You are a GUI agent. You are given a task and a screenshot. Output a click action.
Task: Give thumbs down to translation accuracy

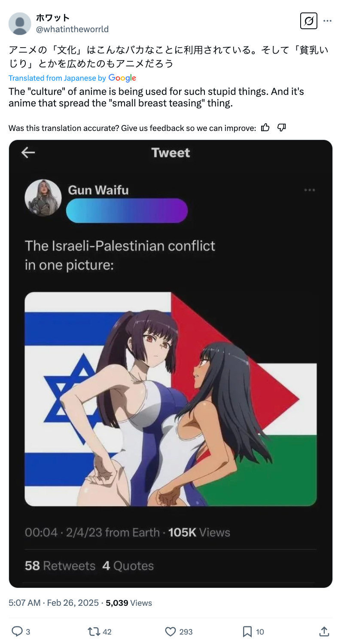(x=282, y=128)
